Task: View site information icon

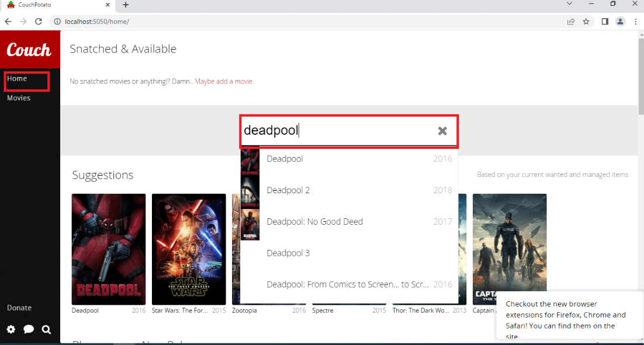Action: click(x=57, y=22)
